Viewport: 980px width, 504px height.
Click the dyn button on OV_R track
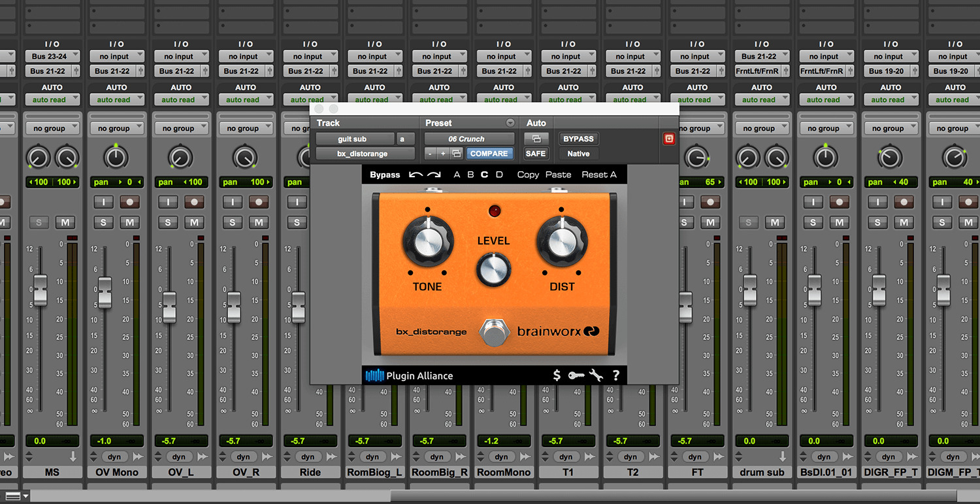243,457
